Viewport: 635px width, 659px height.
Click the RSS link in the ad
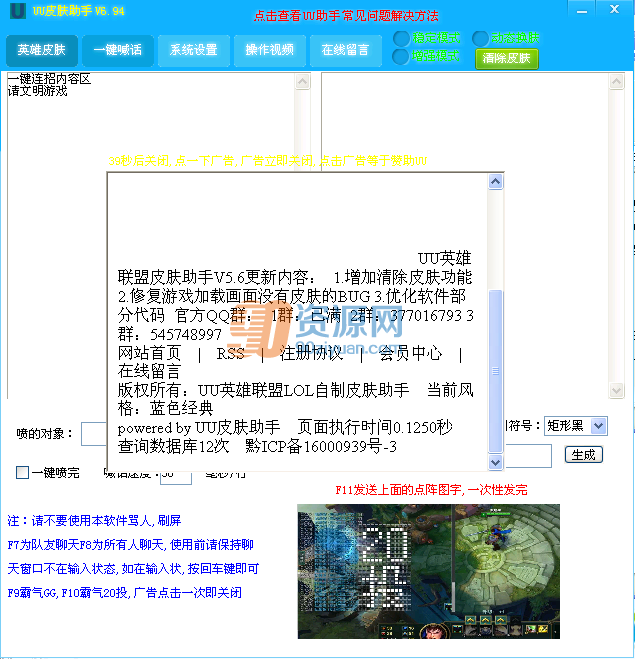tap(230, 354)
